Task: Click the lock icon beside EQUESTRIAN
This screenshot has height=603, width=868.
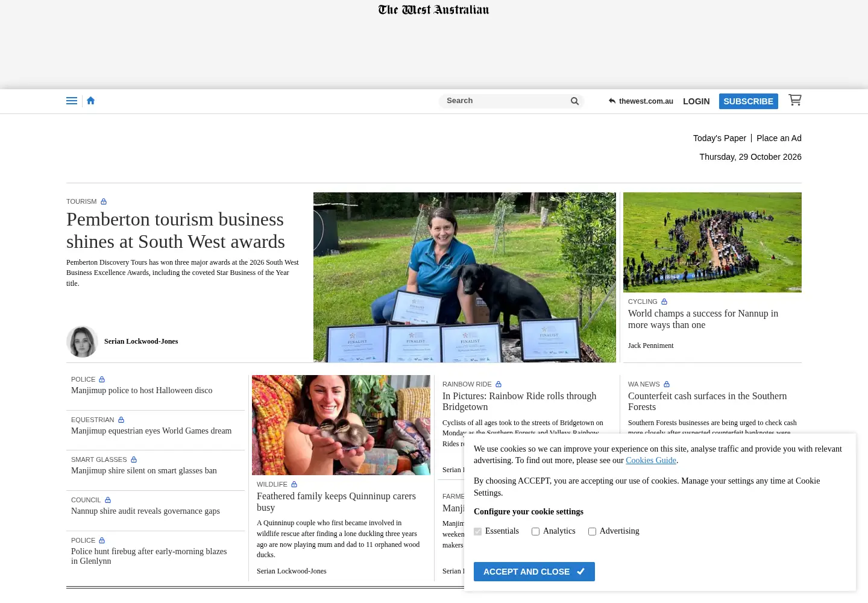Action: (x=121, y=420)
